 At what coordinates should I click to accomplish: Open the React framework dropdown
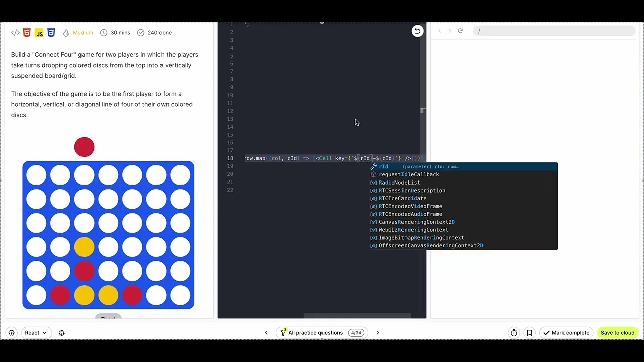[36, 333]
